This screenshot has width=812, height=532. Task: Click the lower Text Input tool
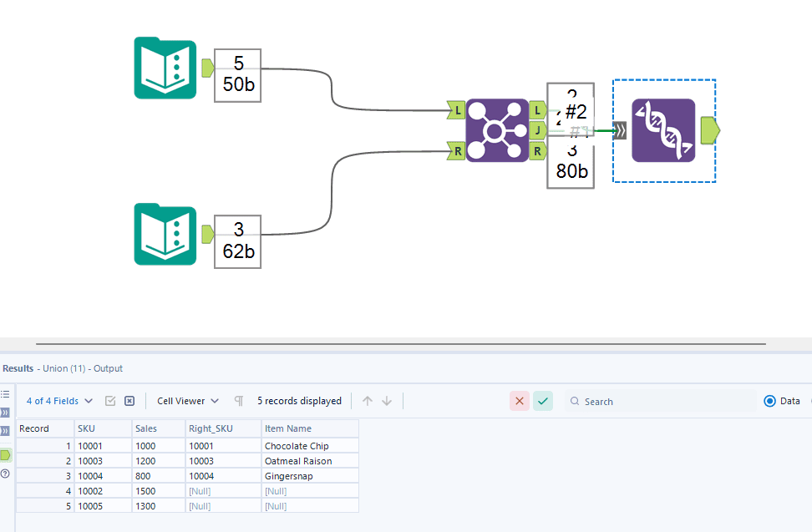coord(165,236)
